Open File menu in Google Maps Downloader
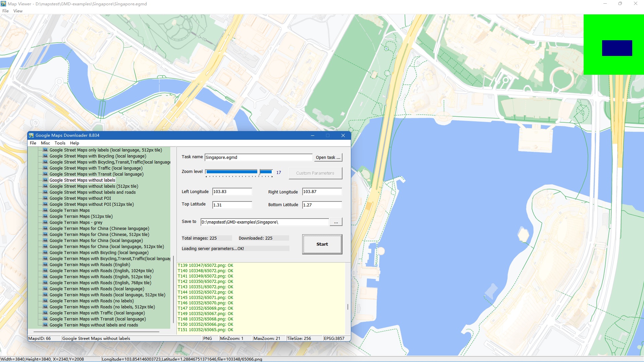Screen dimensions: 644x362 coord(33,143)
